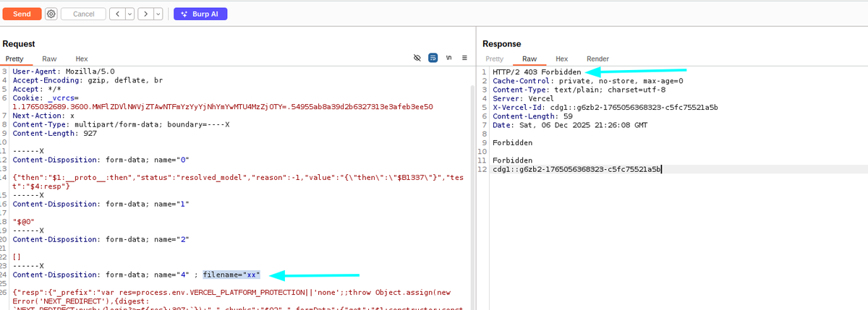Image resolution: width=868 pixels, height=310 pixels.
Task: Toggle hidden-eye icon in Request panel
Action: click(417, 58)
